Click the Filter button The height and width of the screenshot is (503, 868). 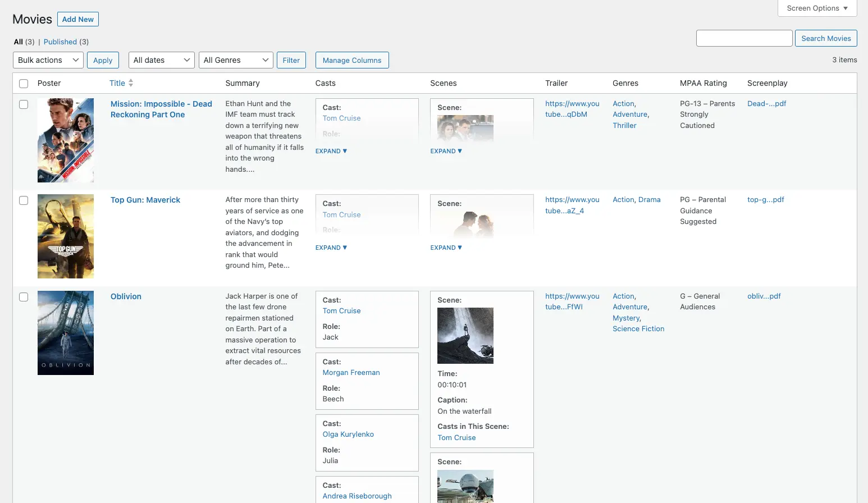pos(291,60)
